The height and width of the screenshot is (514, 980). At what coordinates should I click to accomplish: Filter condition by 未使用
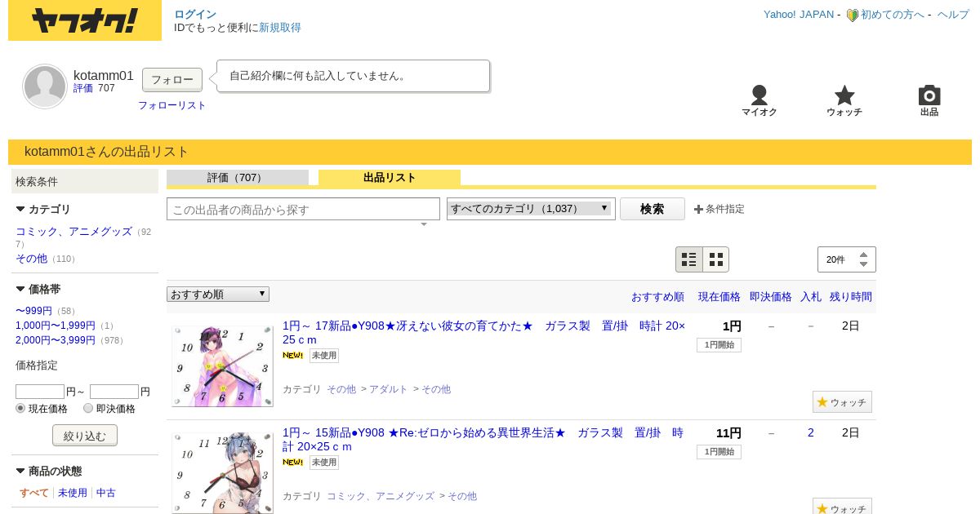click(x=73, y=493)
